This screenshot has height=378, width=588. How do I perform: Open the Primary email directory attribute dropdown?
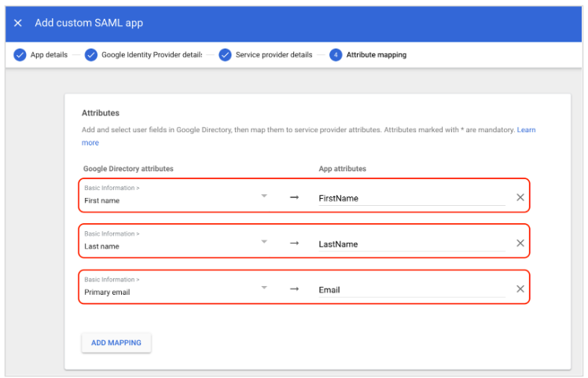click(264, 287)
